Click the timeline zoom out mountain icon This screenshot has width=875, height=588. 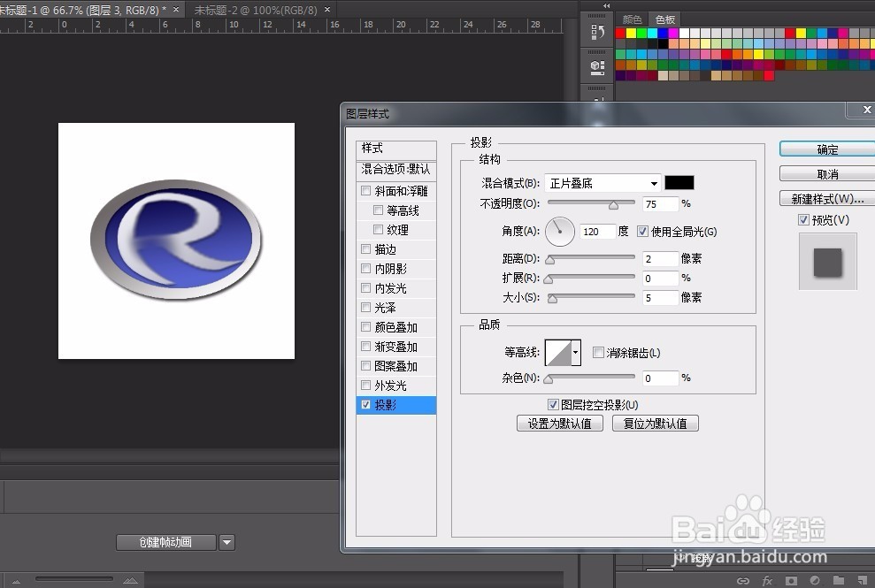point(16,581)
